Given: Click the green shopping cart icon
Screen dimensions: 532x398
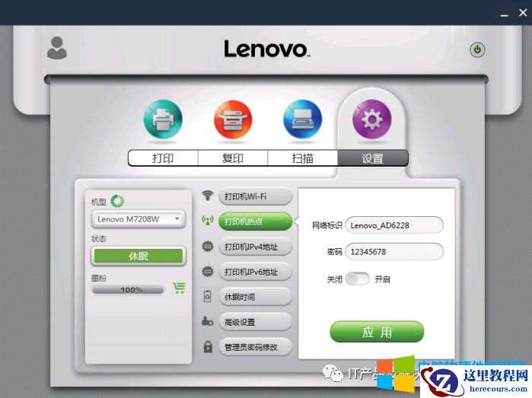Looking at the screenshot, I should 179,288.
